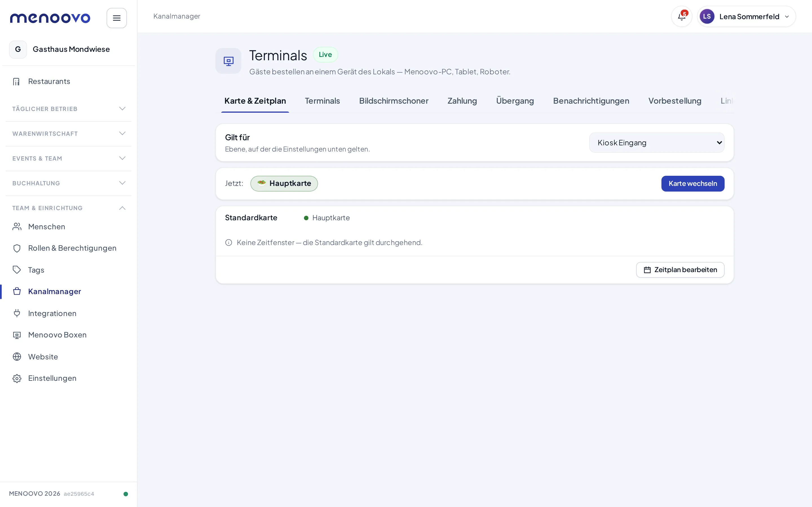
Task: Click the Tags label icon
Action: point(17,270)
